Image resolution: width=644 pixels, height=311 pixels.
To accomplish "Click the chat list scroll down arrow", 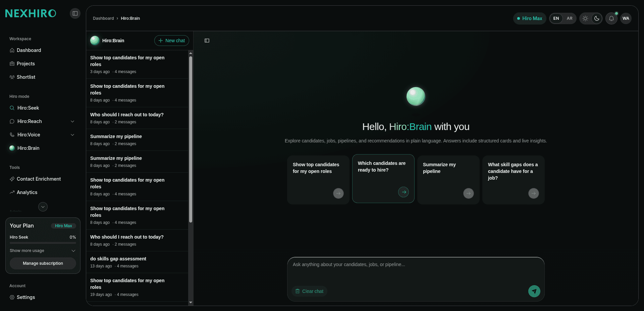I will pyautogui.click(x=191, y=303).
